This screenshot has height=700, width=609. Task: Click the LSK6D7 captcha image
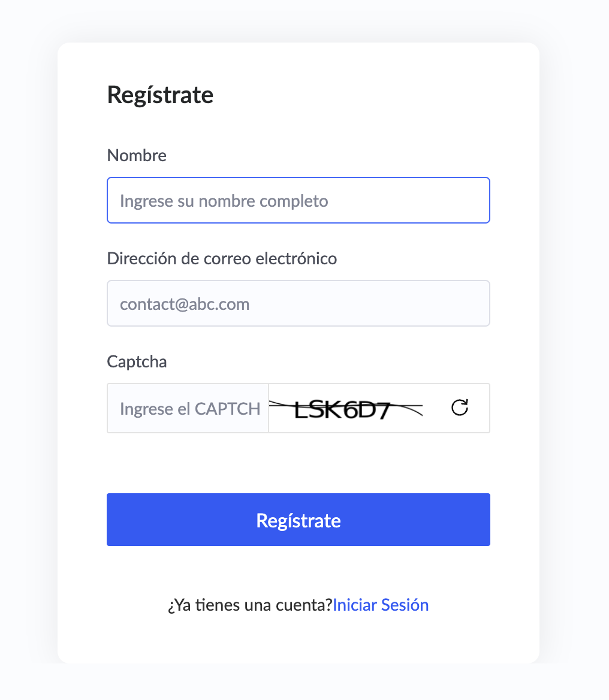346,410
